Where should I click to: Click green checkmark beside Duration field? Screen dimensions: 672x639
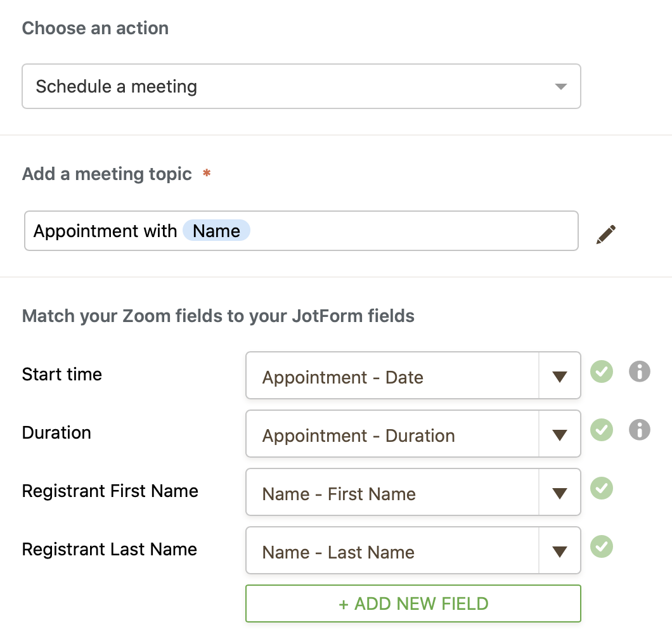(602, 429)
